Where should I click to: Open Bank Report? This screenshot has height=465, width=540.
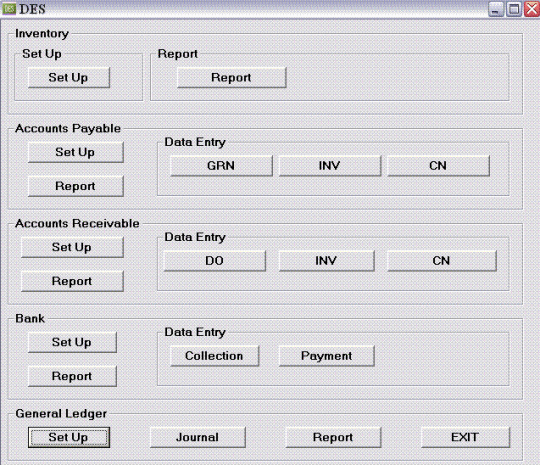point(72,376)
